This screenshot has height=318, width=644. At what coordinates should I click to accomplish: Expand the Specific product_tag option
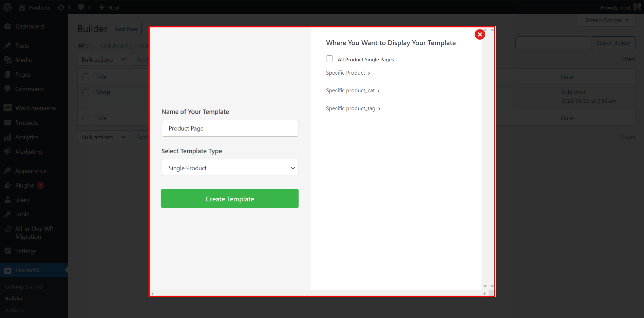coord(353,108)
